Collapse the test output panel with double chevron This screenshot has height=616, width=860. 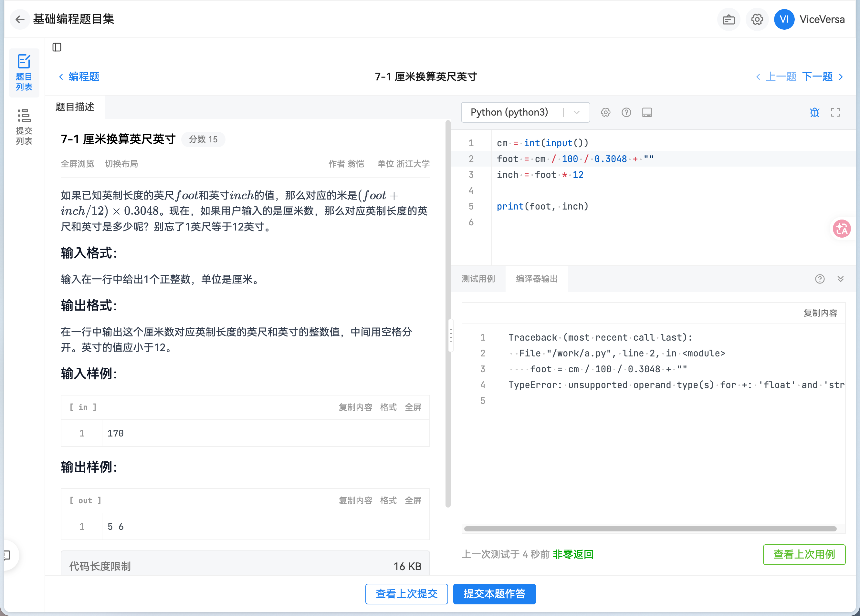click(x=841, y=279)
